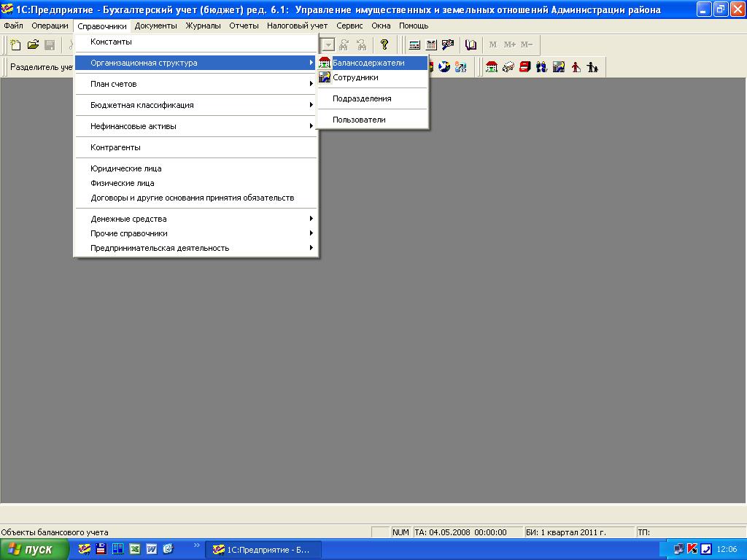Launch Word from the quick launch bar
The width and height of the screenshot is (747, 560).
point(152,549)
